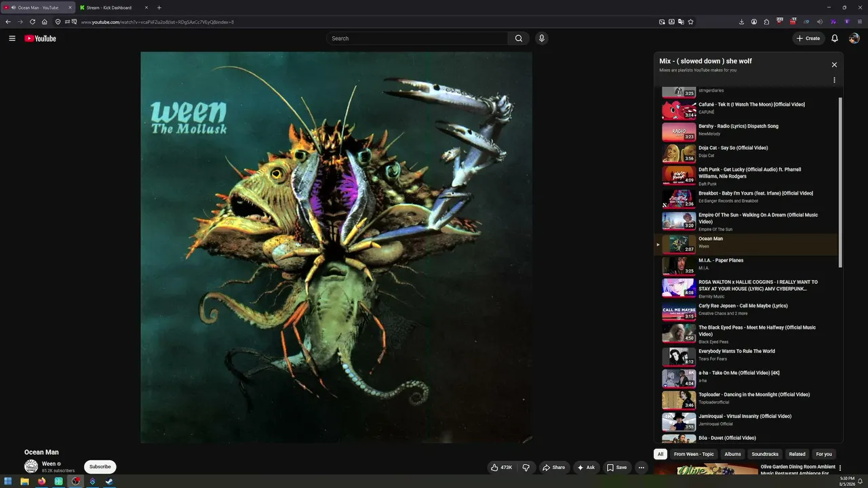Play M.I.A. - Paper Planes

coord(747,265)
